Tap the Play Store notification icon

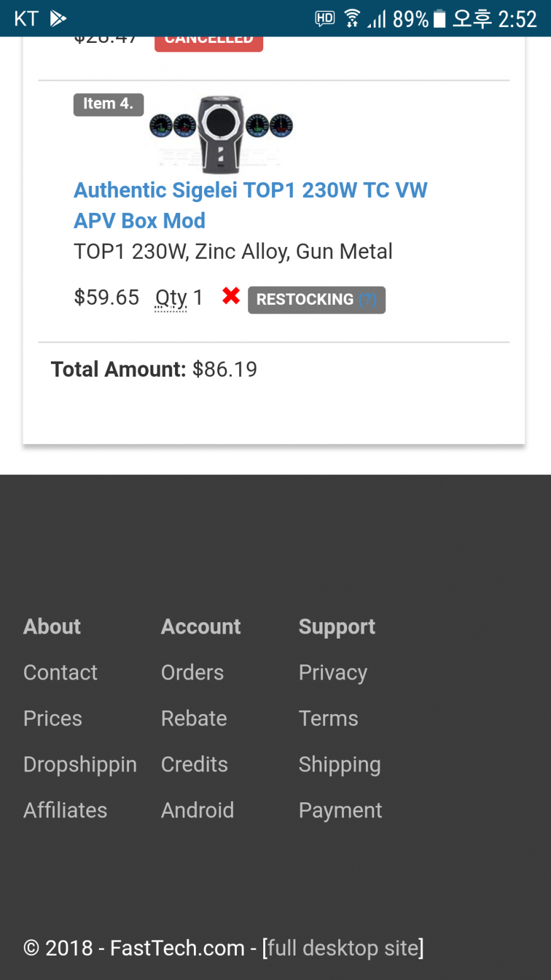59,19
